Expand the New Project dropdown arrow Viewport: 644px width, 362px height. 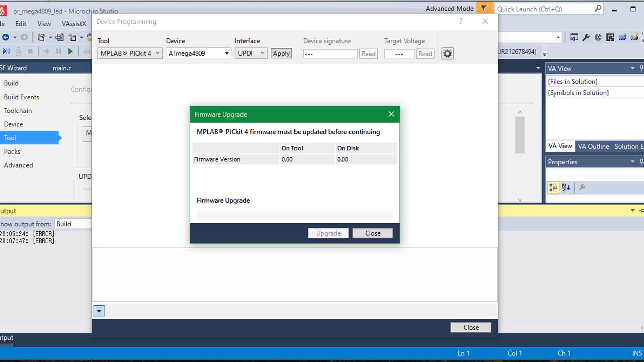pyautogui.click(x=50, y=37)
